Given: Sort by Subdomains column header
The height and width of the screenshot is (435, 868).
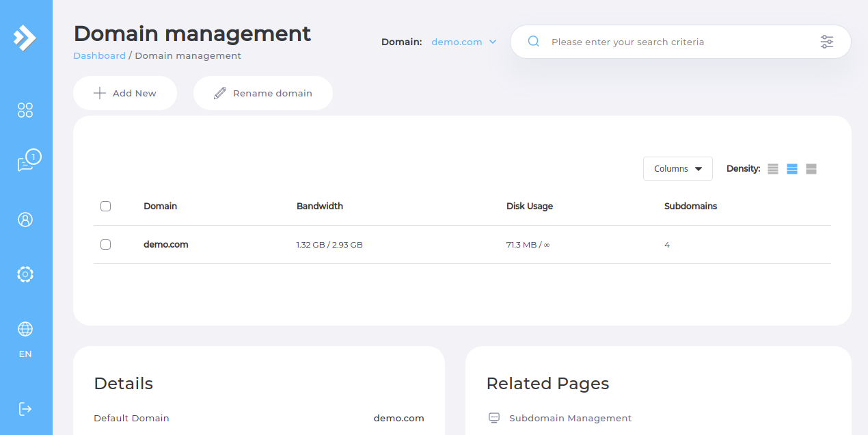Looking at the screenshot, I should (690, 206).
